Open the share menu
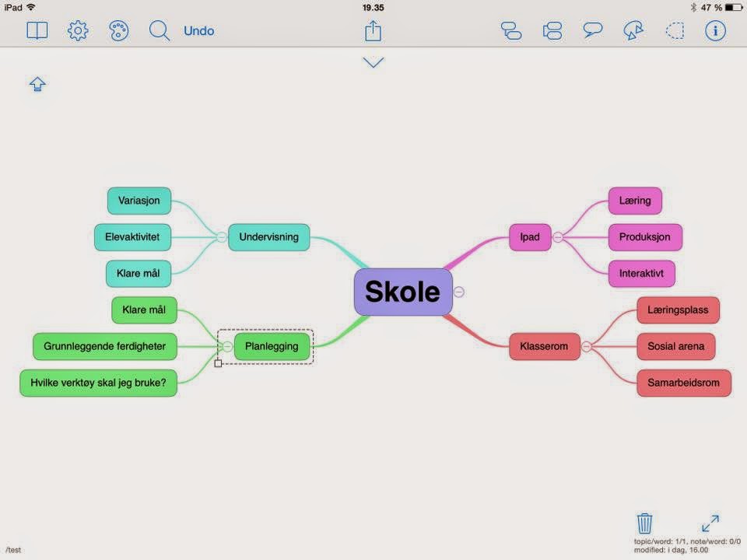The width and height of the screenshot is (747, 560). coord(373,30)
